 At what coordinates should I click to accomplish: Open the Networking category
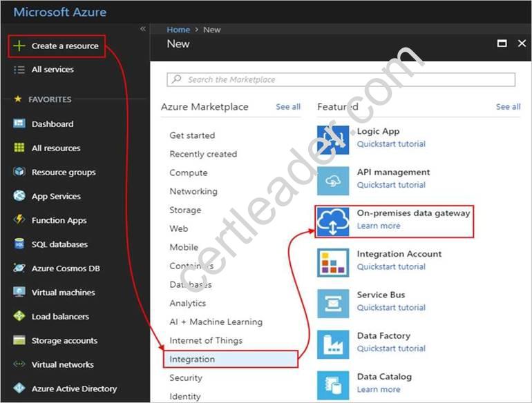193,192
